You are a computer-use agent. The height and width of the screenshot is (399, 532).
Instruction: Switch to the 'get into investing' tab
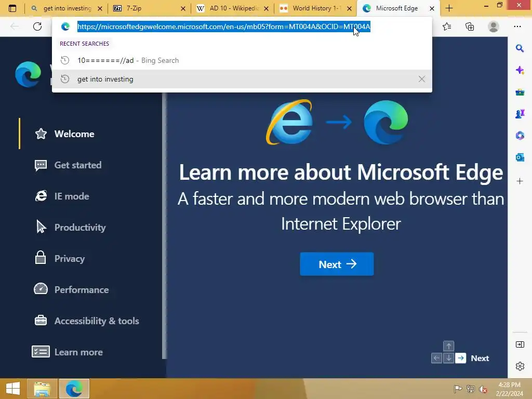coord(66,8)
